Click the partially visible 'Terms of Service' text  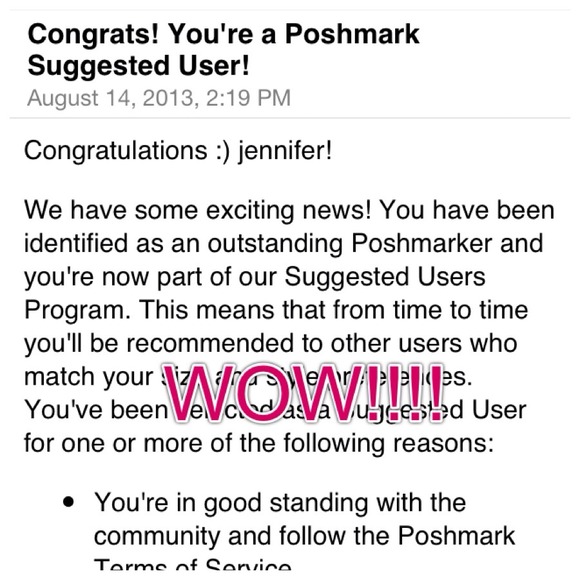[x=193, y=565]
